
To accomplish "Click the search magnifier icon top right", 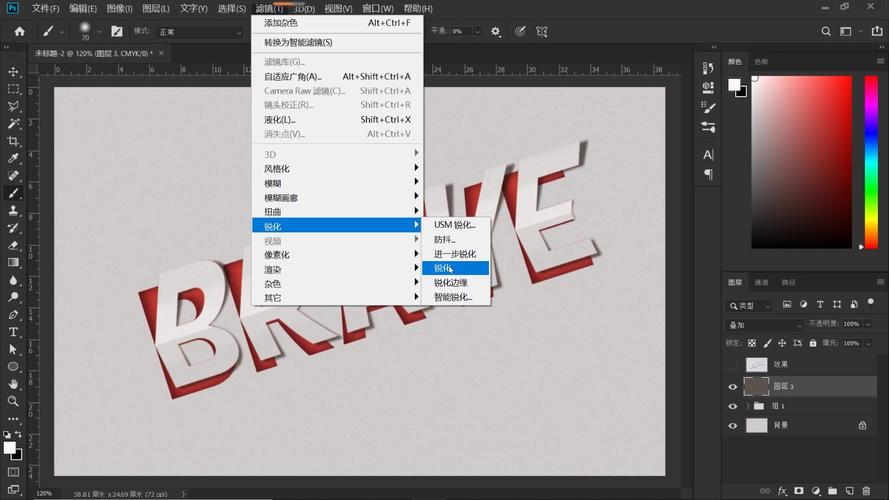I will point(826,32).
